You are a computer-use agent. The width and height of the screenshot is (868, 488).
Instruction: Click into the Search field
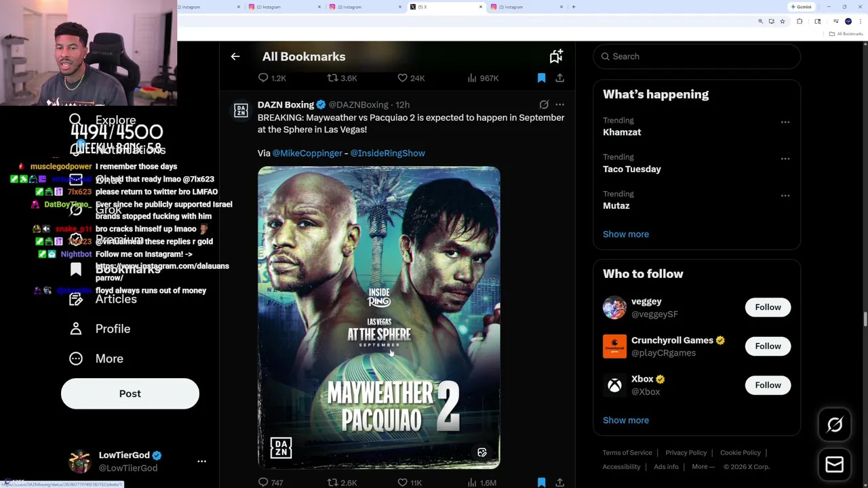[696, 56]
